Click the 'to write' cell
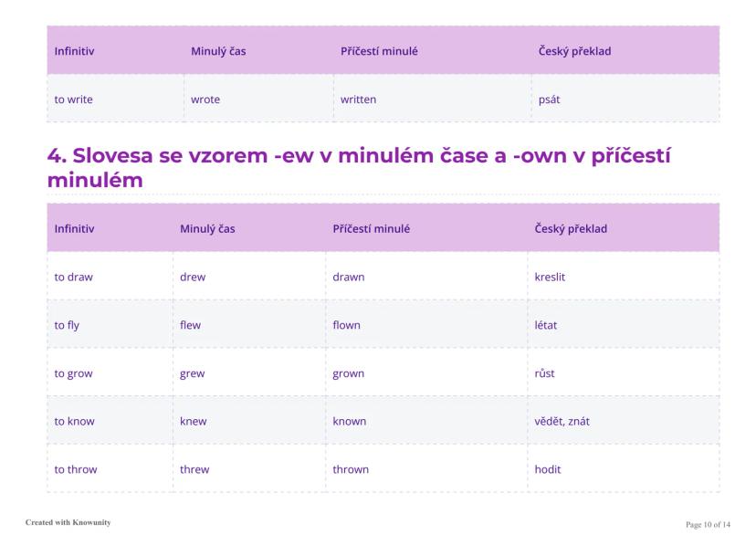Image resolution: width=756 pixels, height=535 pixels. tap(73, 100)
